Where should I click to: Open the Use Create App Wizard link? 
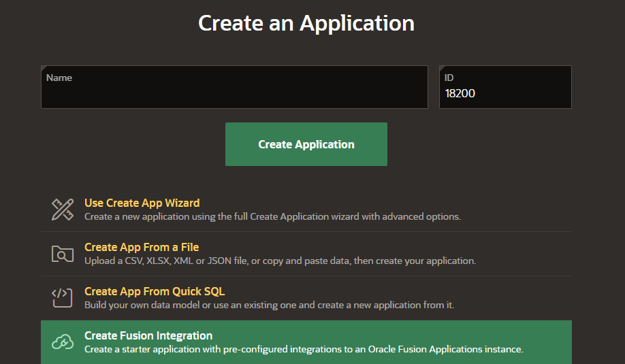tap(142, 203)
